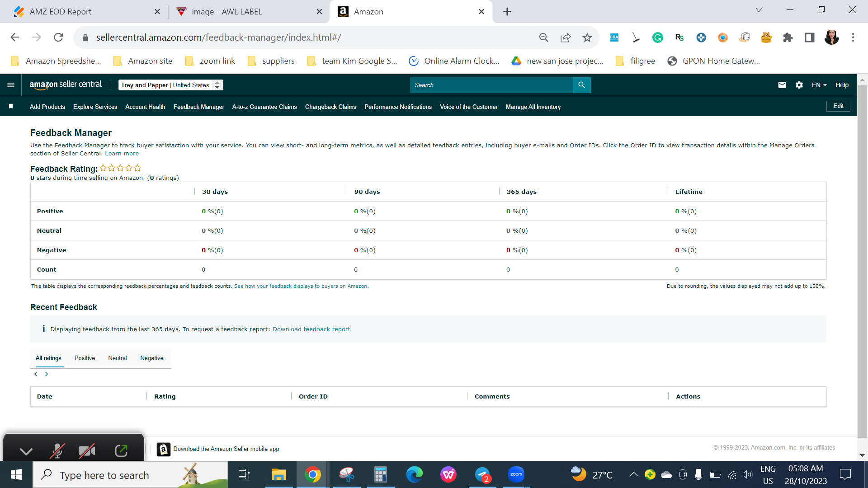Viewport: 868px width, 488px height.
Task: Toggle the Chrome side panel icon
Action: pos(810,38)
